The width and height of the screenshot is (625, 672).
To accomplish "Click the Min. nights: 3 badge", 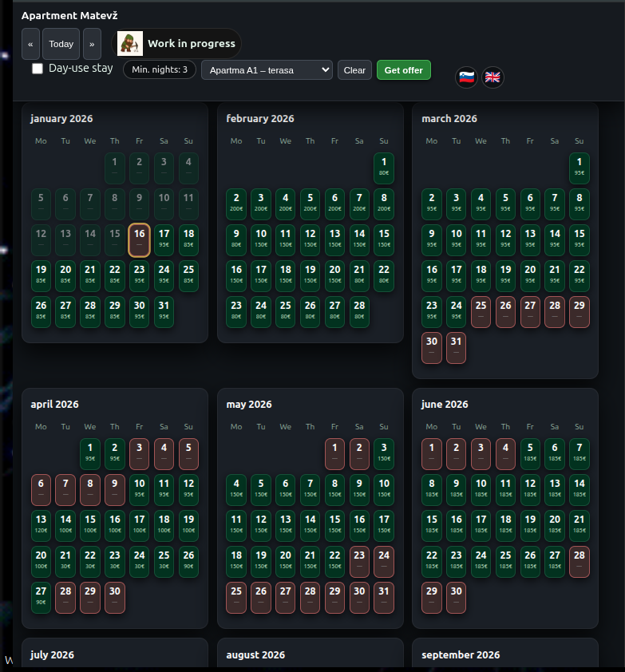I will (160, 69).
